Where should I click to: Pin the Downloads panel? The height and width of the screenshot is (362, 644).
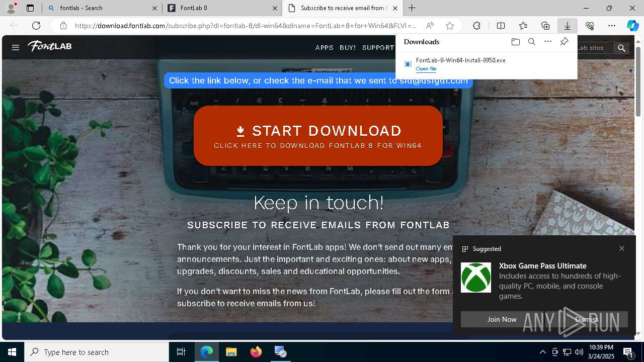(564, 42)
